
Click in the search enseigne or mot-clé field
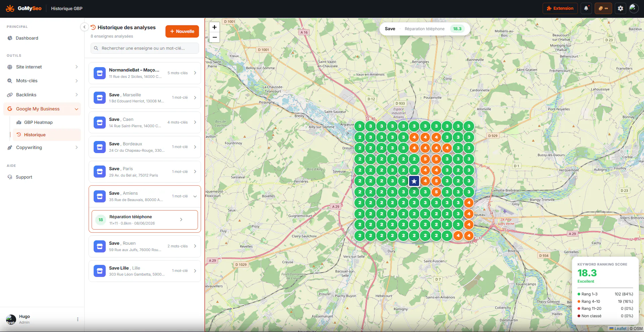[145, 48]
